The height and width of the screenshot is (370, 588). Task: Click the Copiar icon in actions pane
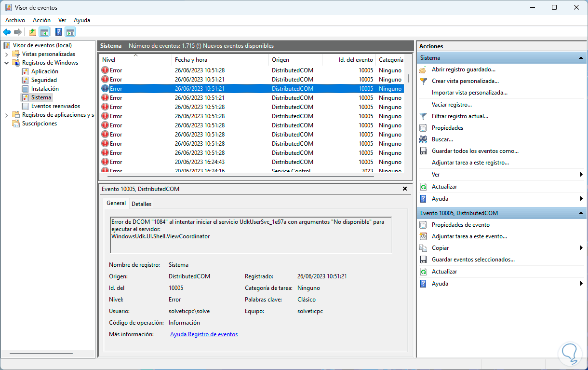pyautogui.click(x=423, y=248)
